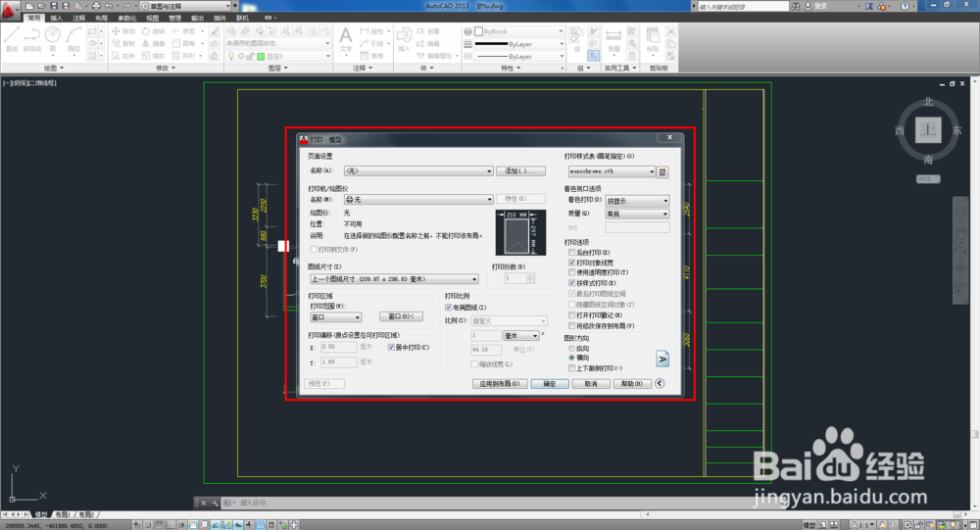Open plot range 窗口 dropdown
This screenshot has width=980, height=530.
tap(335, 317)
